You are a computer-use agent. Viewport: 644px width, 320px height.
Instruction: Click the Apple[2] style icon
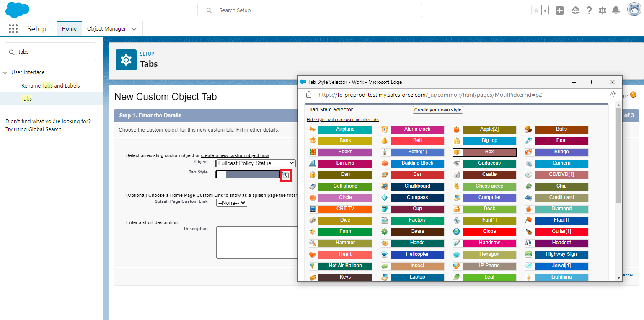pos(457,129)
